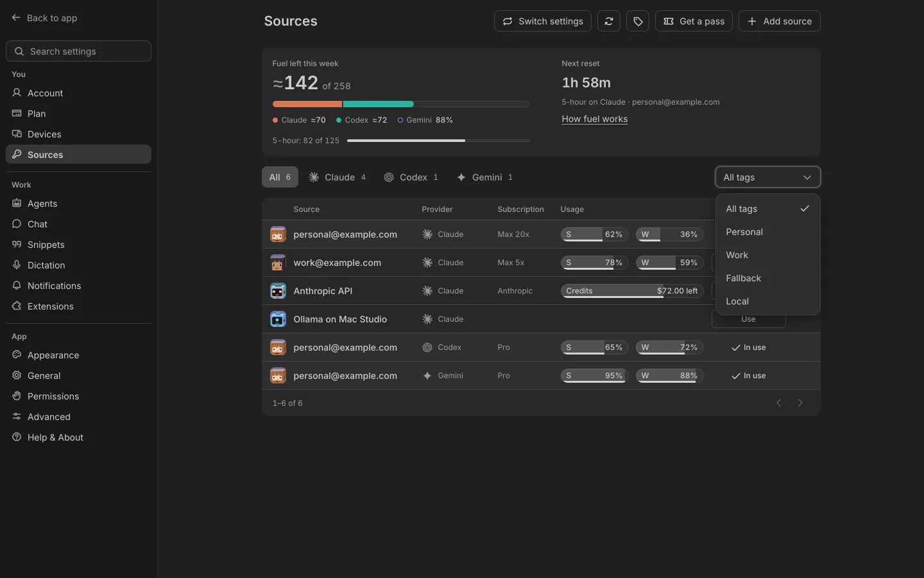Open Advanced settings page
Screen dimensions: 924x578
point(78,417)
